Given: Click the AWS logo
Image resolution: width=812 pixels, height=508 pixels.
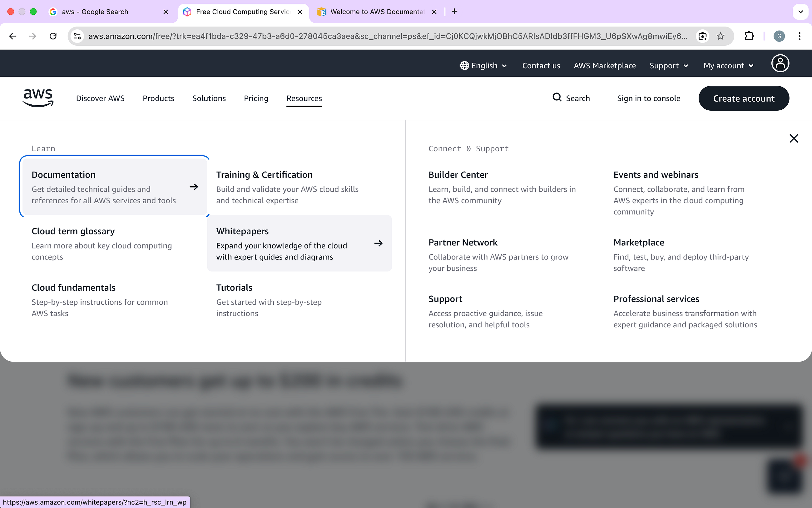Looking at the screenshot, I should tap(38, 98).
